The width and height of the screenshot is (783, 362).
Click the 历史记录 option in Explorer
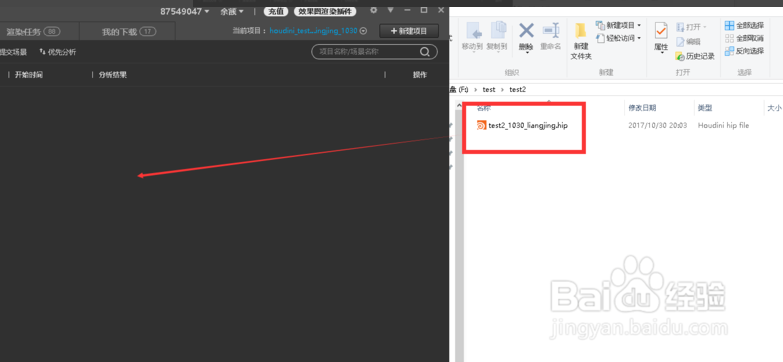695,56
